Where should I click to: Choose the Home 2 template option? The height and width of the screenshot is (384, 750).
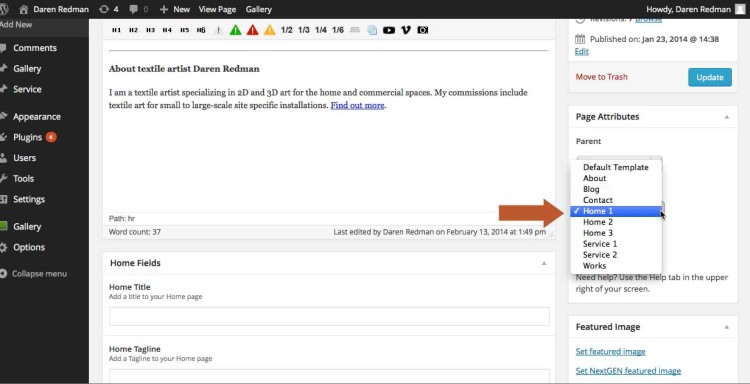pos(616,222)
